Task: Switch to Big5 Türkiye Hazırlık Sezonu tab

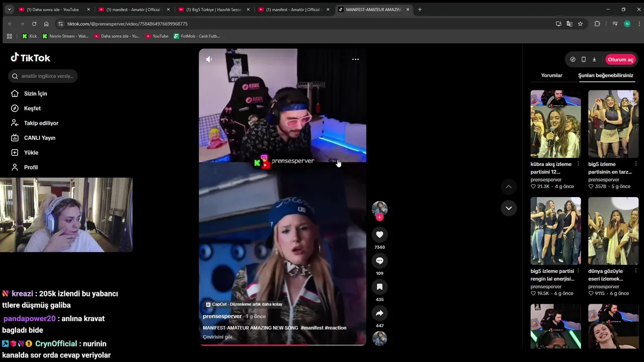Action: [214, 10]
